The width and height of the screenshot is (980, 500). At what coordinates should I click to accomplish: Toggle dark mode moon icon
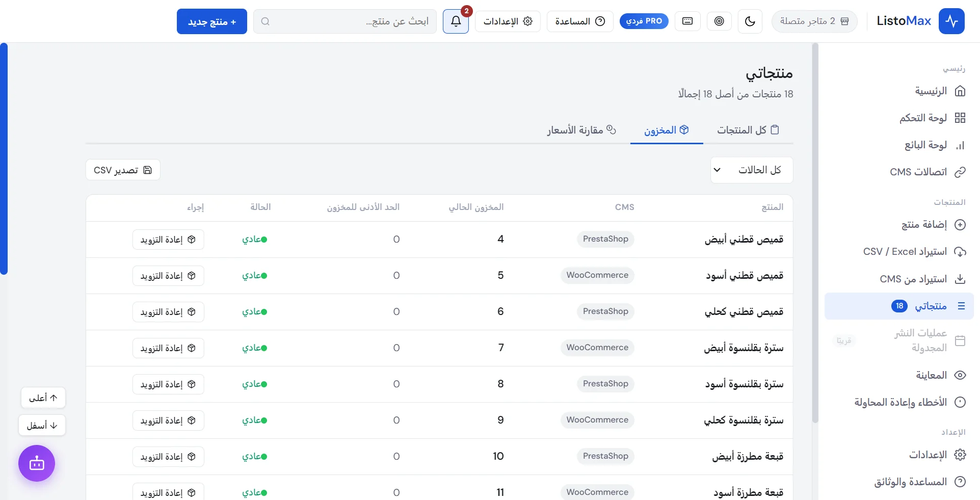point(750,21)
